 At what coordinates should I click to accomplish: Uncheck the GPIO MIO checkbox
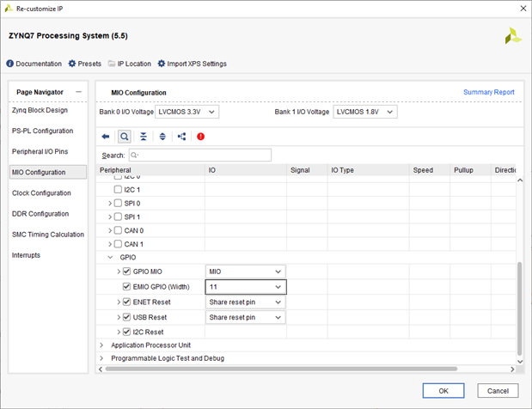pos(126,272)
